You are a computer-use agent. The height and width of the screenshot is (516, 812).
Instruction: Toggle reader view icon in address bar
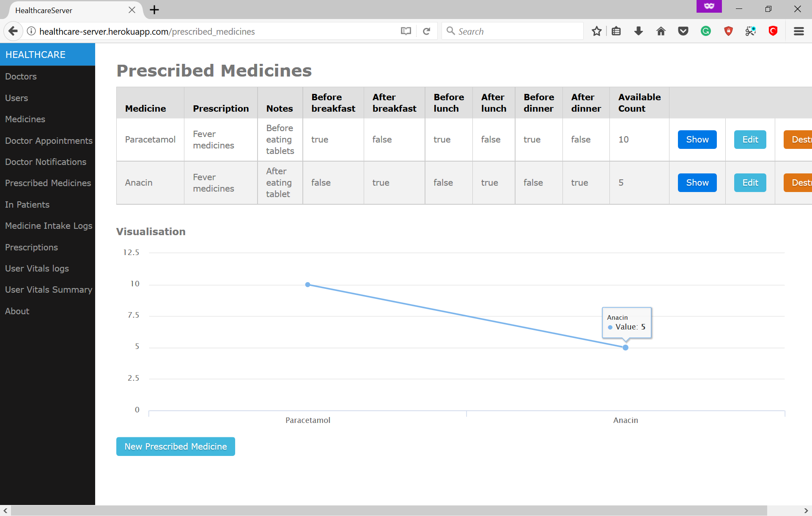(x=406, y=31)
